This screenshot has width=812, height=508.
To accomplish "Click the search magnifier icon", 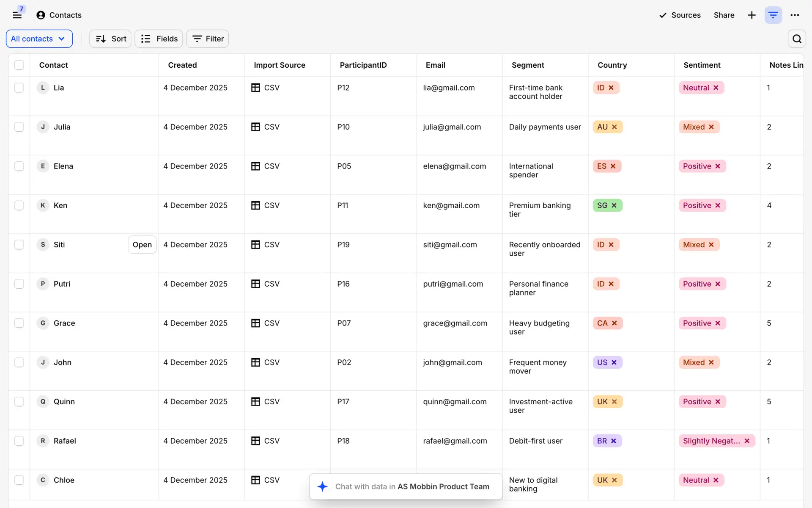I will tap(797, 39).
